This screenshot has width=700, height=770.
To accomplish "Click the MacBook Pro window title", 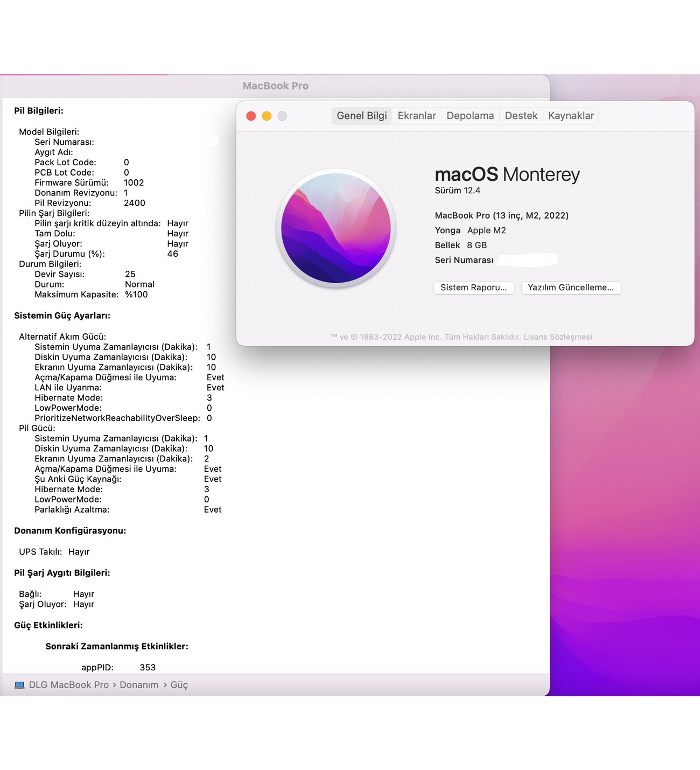I will [275, 86].
